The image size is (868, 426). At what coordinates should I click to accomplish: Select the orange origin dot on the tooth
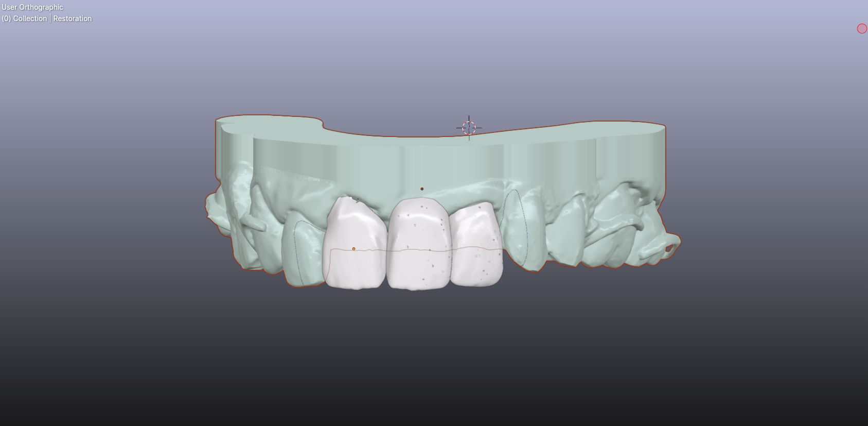(x=353, y=249)
